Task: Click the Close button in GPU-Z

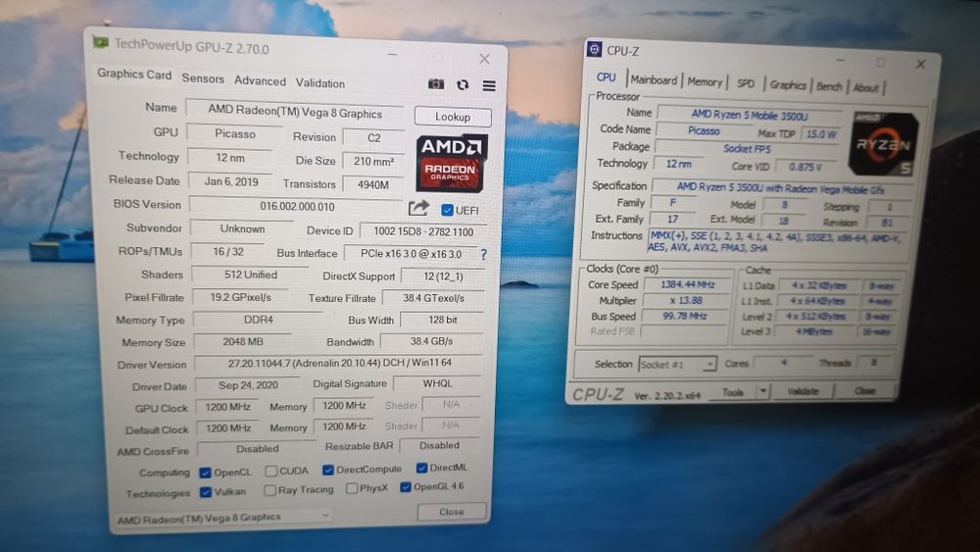Action: point(451,512)
